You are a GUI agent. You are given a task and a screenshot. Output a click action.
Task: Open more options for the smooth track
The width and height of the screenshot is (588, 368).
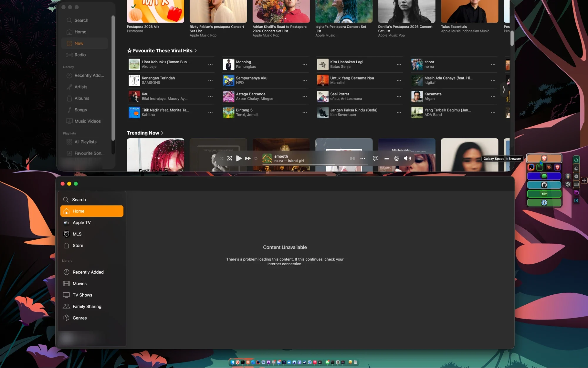tap(363, 158)
